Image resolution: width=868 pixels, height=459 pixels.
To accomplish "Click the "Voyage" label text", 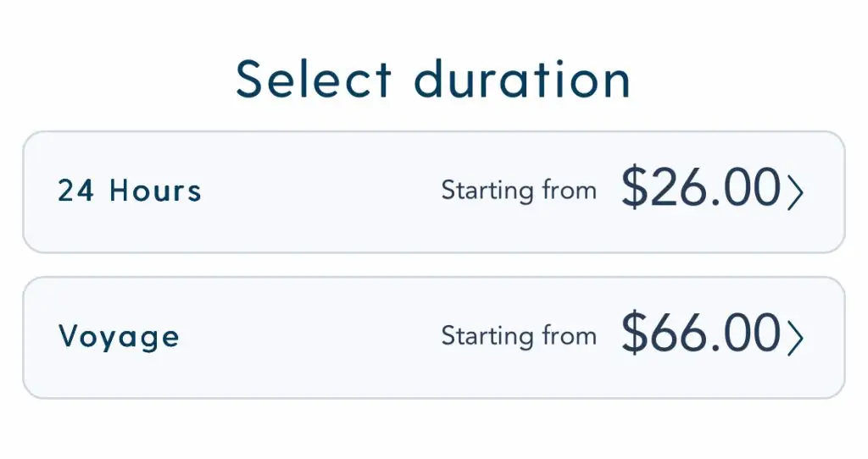I will pyautogui.click(x=119, y=337).
